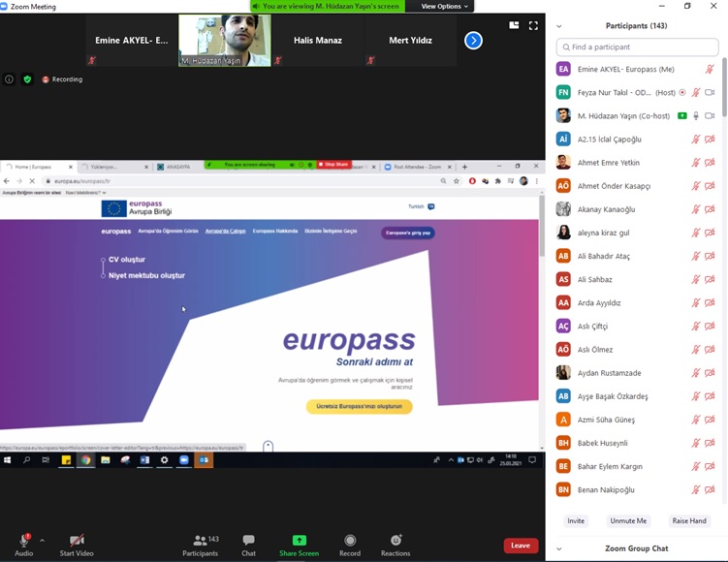The width and height of the screenshot is (728, 562).
Task: Open meeting information icon
Action: [9, 79]
